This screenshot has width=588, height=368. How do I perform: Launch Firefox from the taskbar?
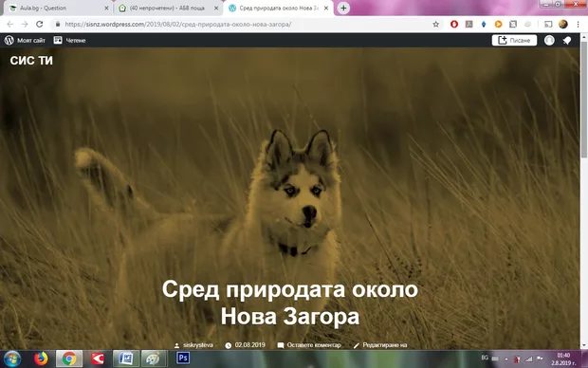click(41, 359)
